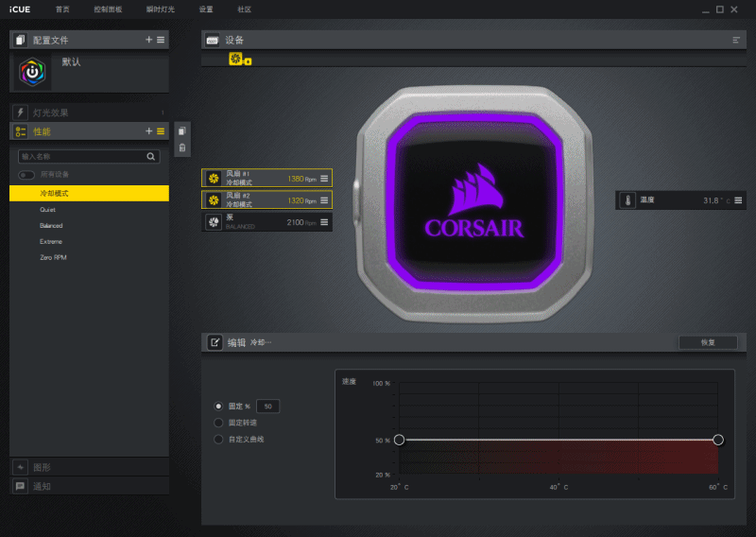
Task: Open the 社区 community menu
Action: click(244, 9)
